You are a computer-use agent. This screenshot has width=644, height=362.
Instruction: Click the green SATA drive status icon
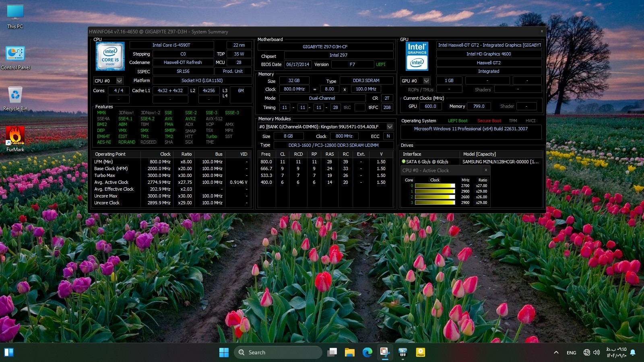[x=404, y=161]
